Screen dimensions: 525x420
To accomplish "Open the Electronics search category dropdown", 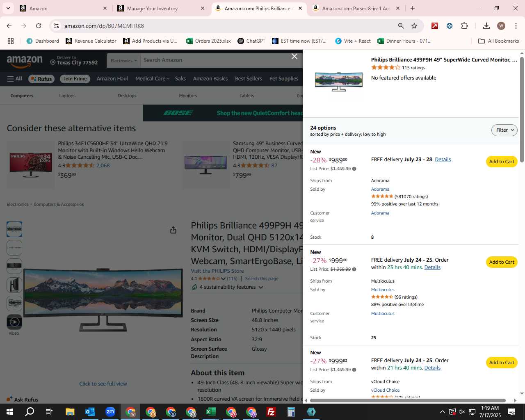I will (x=123, y=61).
